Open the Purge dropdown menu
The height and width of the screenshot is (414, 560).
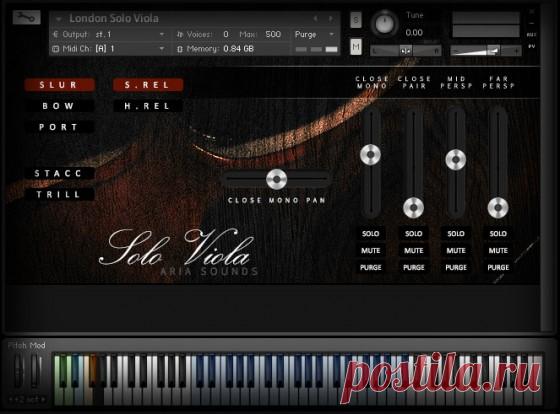314,35
